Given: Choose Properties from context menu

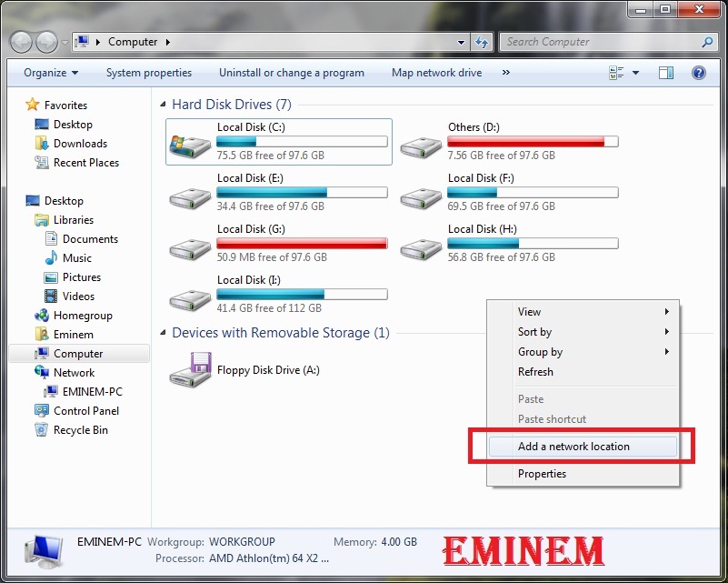Looking at the screenshot, I should [583, 474].
